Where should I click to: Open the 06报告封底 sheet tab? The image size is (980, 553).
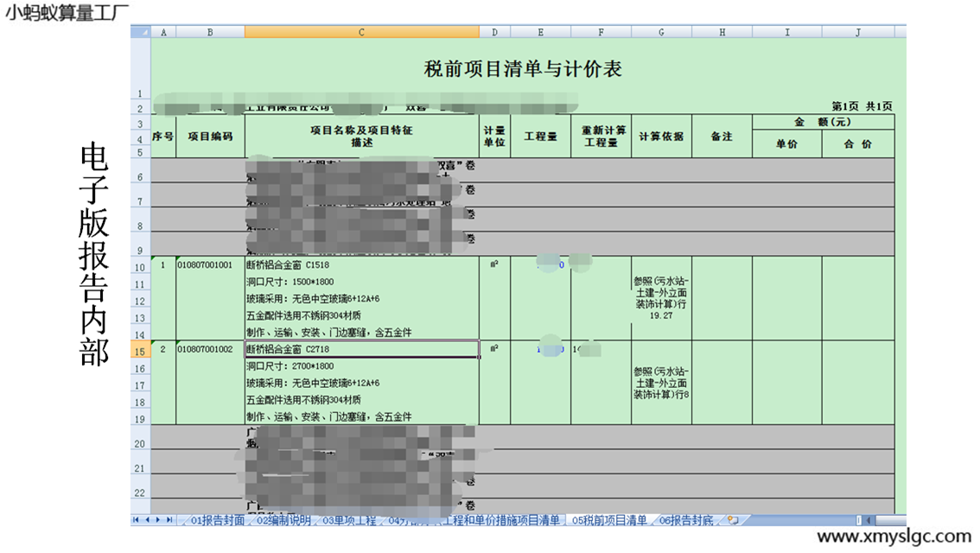[x=686, y=520]
